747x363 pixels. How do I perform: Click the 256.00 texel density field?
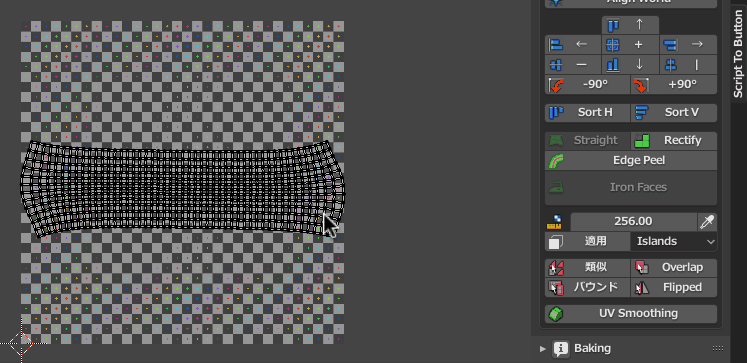(633, 222)
